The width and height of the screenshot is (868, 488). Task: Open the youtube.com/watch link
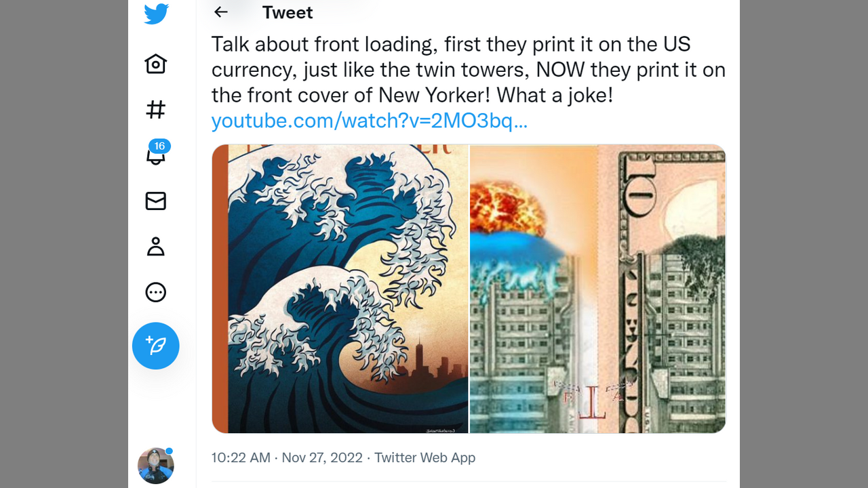pyautogui.click(x=370, y=121)
